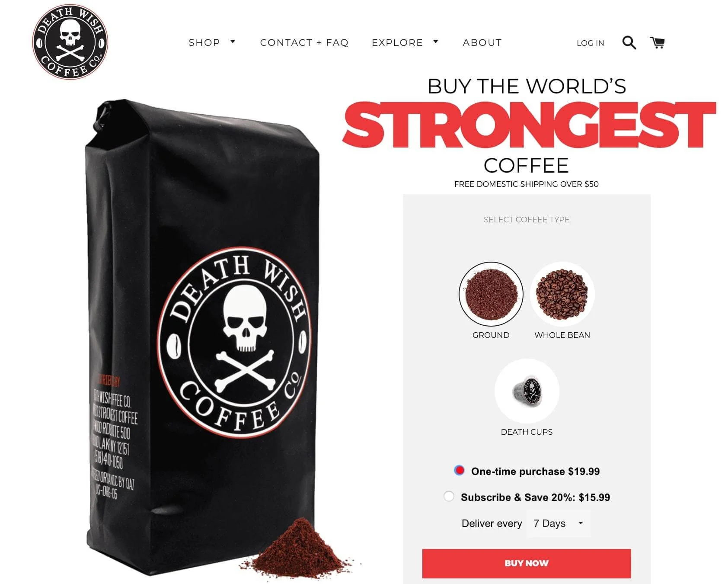728x584 pixels.
Task: Open the Deliver every 7 Days dropdown
Action: [559, 523]
